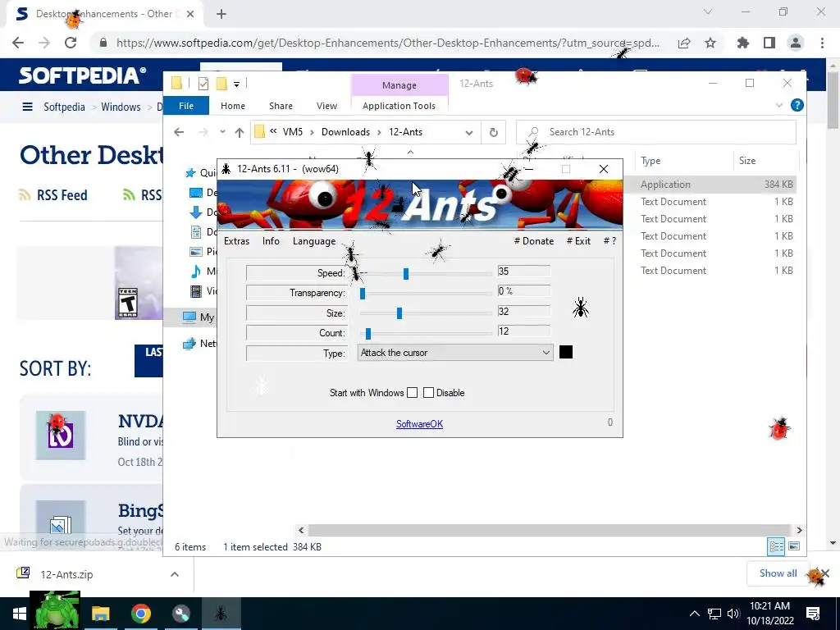Viewport: 840px width, 630px height.
Task: Sort files by the Type column header
Action: click(651, 161)
